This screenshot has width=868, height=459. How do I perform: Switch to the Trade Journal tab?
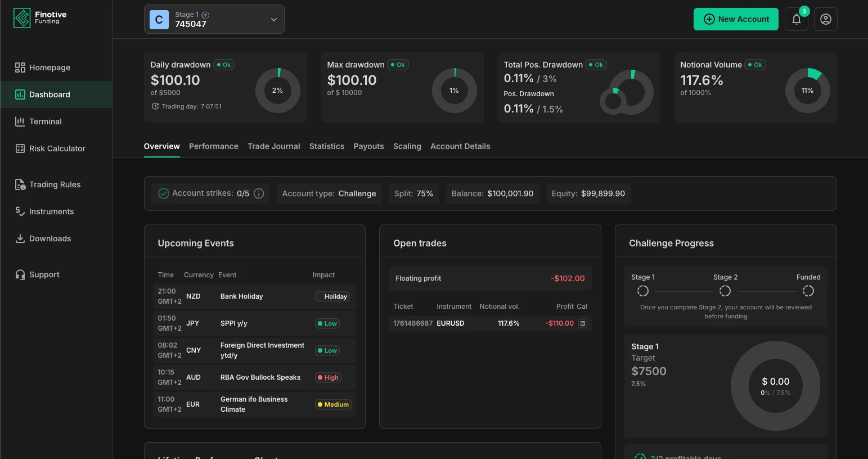click(x=273, y=146)
